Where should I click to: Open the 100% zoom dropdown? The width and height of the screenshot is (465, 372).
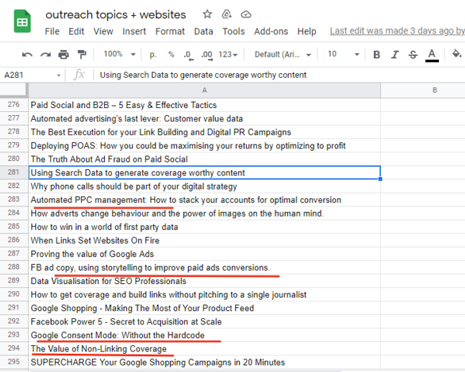click(119, 54)
